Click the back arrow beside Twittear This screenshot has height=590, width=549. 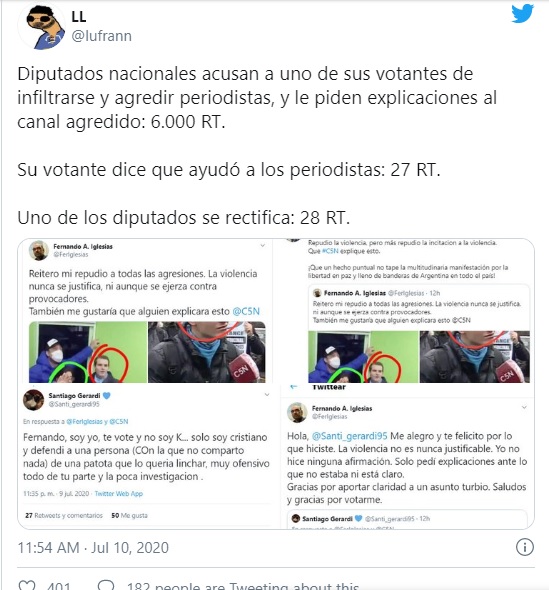[x=294, y=387]
